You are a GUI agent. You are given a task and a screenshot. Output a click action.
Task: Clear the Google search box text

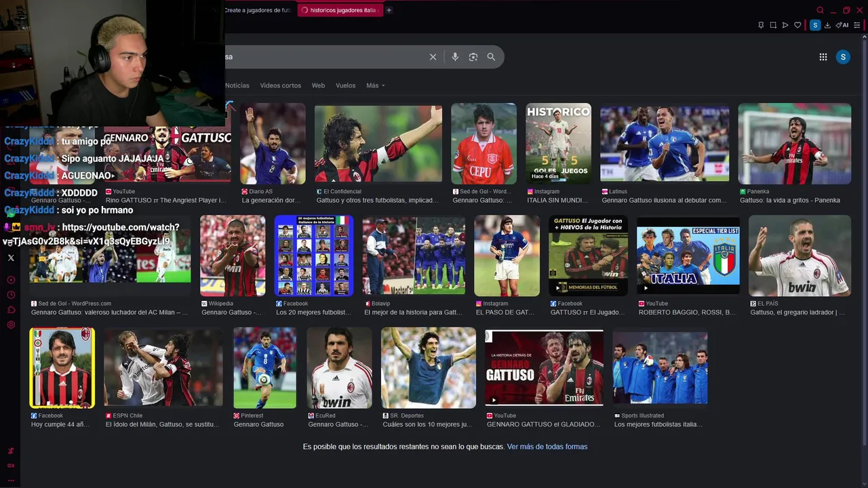[433, 57]
